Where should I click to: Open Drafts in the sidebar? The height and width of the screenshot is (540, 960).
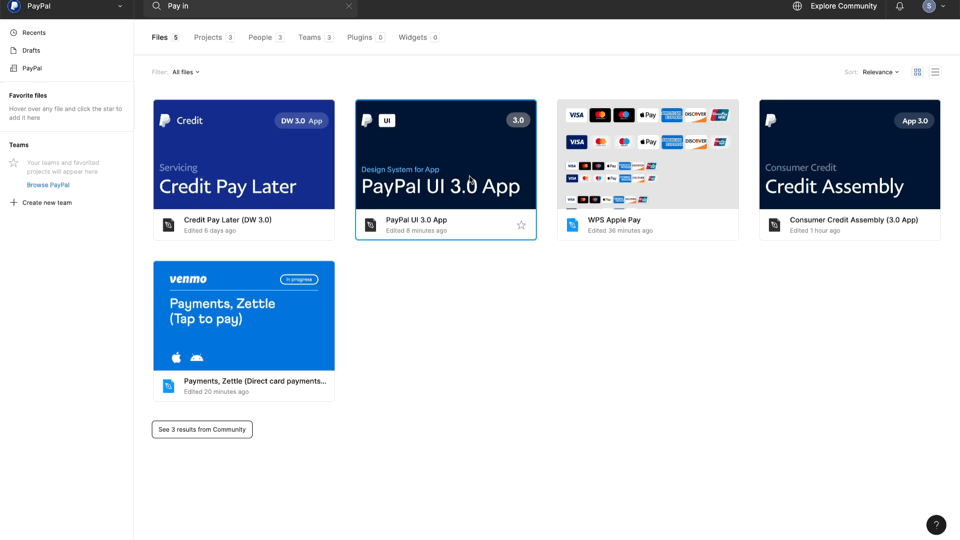pyautogui.click(x=31, y=50)
